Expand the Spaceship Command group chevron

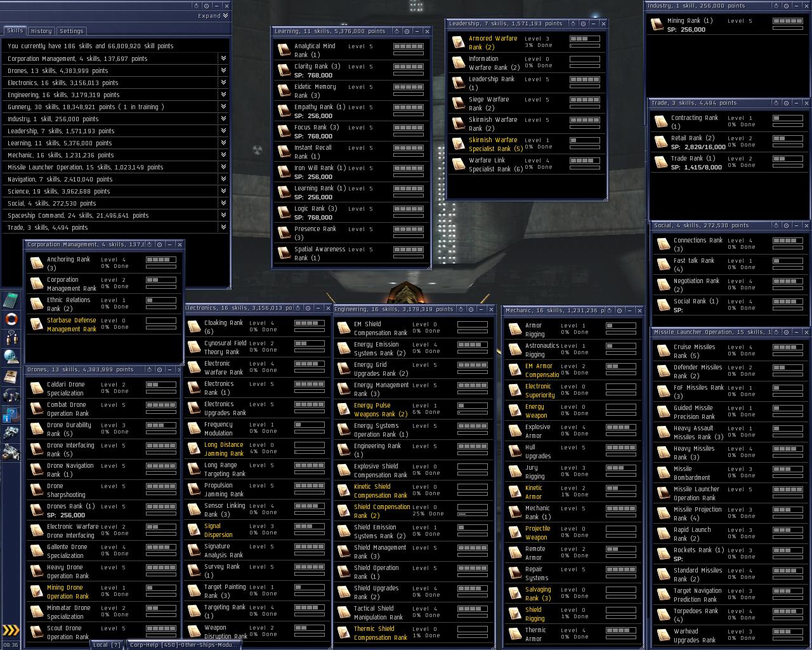(x=223, y=215)
